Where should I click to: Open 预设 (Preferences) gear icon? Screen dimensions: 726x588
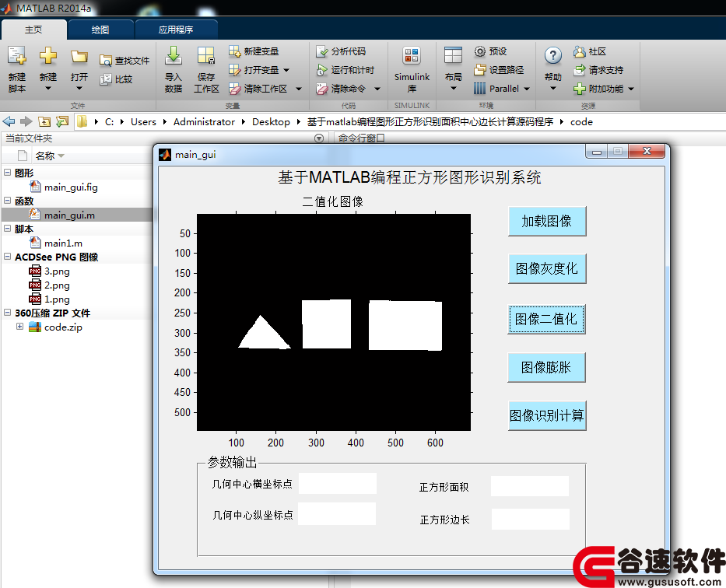[479, 51]
